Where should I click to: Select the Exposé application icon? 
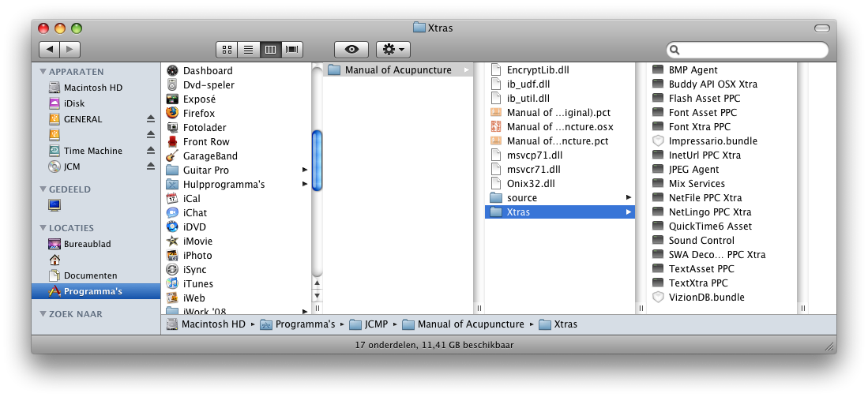click(x=173, y=99)
